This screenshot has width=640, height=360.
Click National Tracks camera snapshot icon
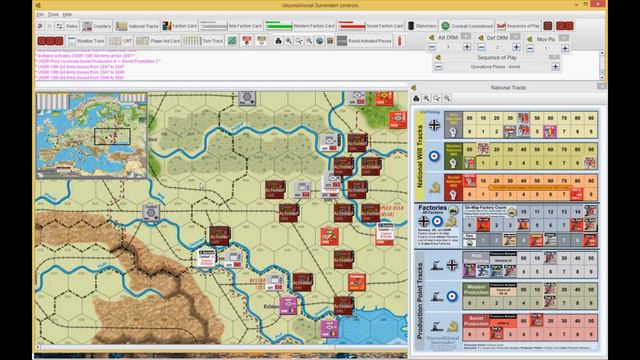[x=416, y=98]
